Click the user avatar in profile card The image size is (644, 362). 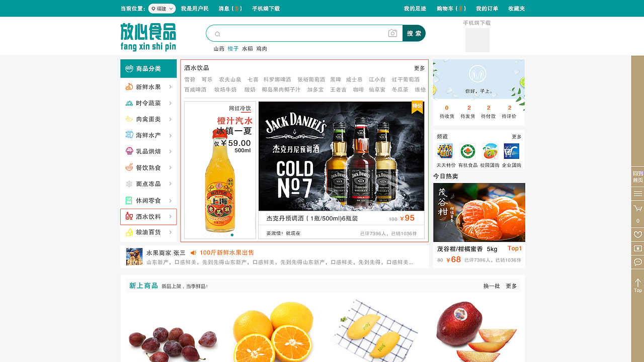pos(478,75)
